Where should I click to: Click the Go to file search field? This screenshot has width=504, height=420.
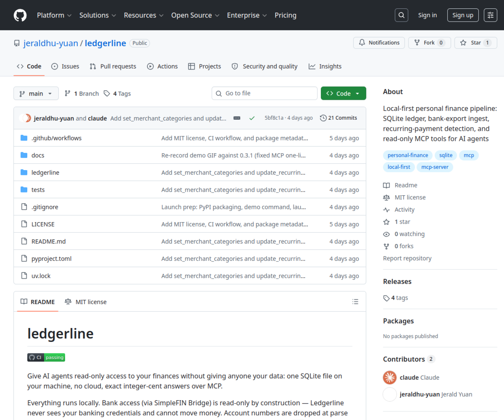coord(265,93)
